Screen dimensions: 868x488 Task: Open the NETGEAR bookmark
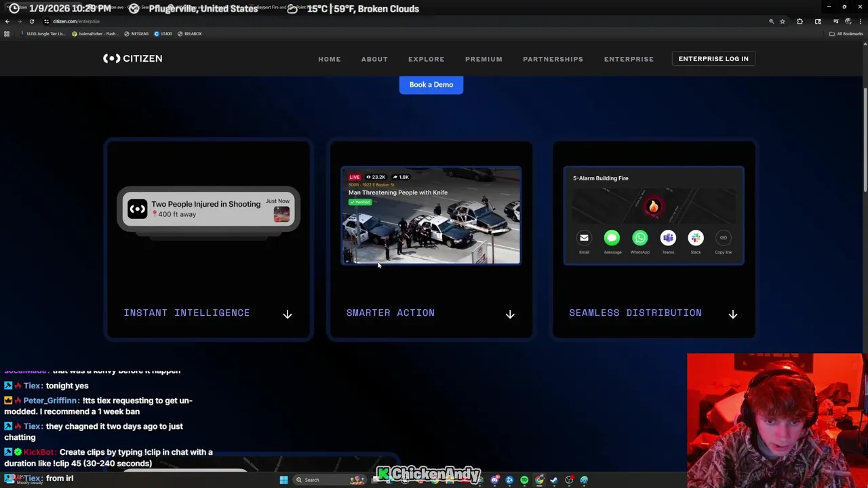click(136, 34)
